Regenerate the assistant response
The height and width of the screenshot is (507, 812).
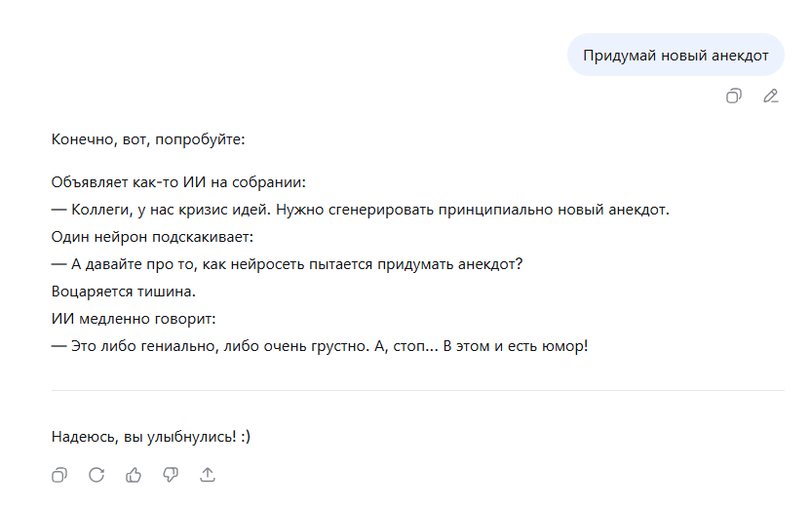[x=97, y=475]
